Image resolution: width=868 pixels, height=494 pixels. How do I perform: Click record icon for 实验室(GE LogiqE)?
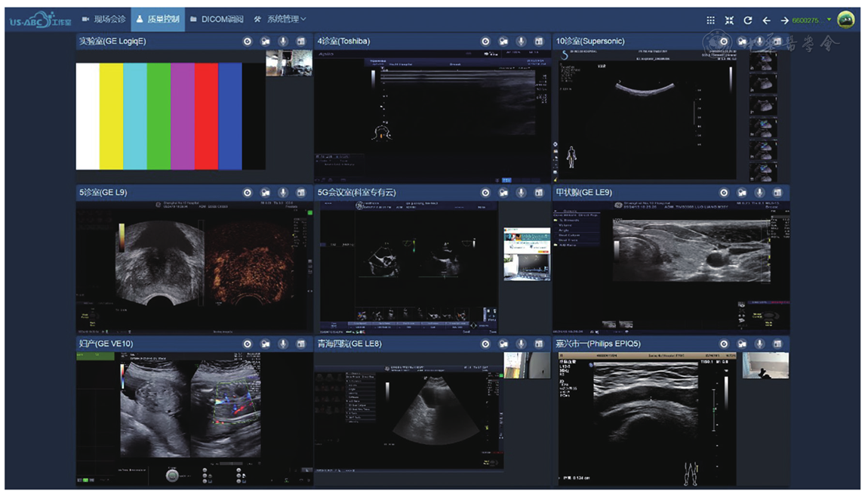247,42
